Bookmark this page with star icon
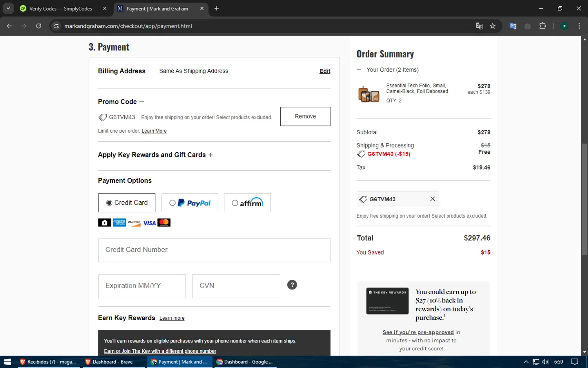The height and width of the screenshot is (368, 588). pyautogui.click(x=493, y=26)
